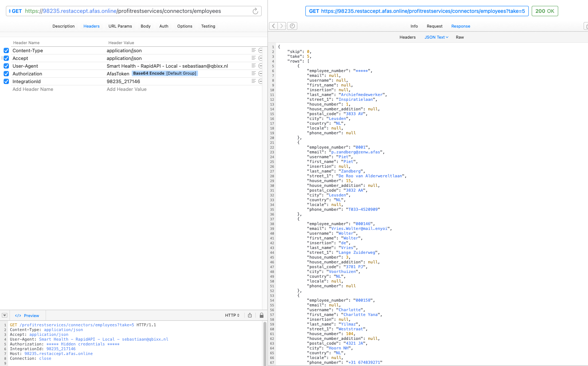Open the HTTP format dropdown in the preview bar
Image resolution: width=588 pixels, height=366 pixels.
tap(232, 315)
